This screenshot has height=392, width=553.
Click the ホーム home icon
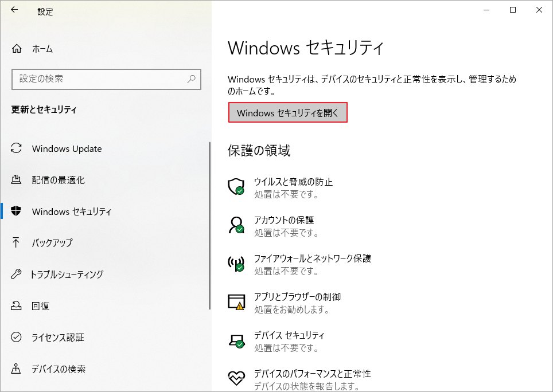[x=17, y=49]
